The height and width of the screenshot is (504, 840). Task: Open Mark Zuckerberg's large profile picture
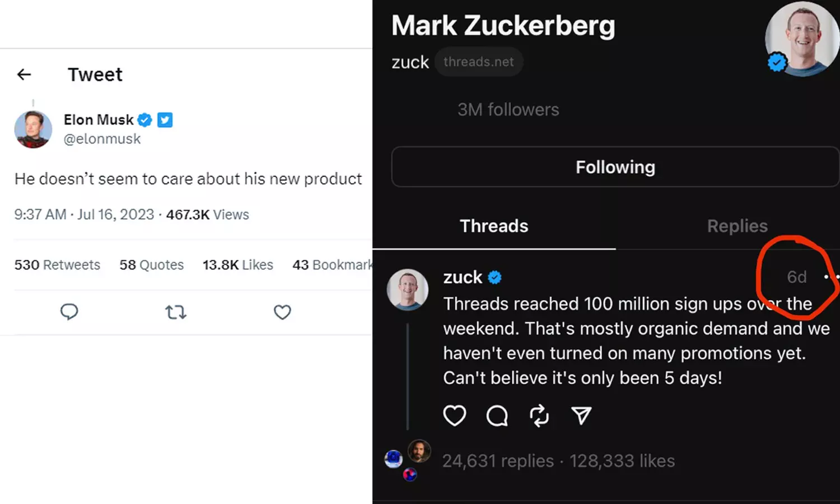[804, 39]
